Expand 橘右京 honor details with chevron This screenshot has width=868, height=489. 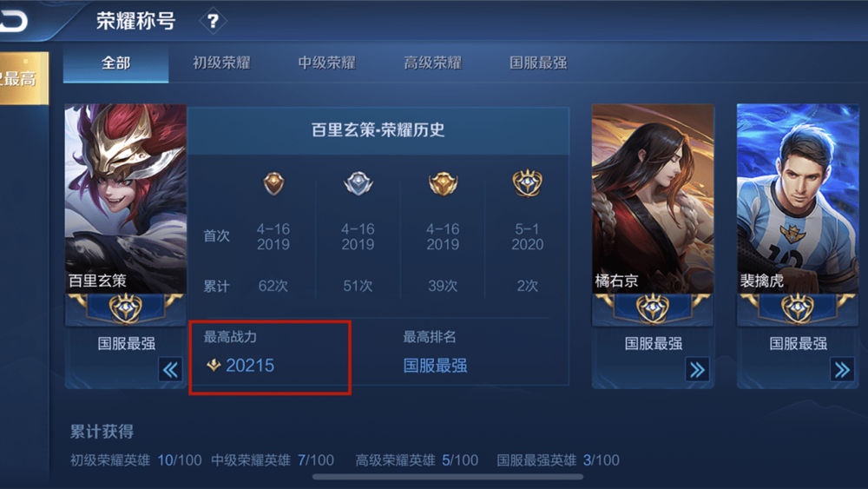[697, 369]
